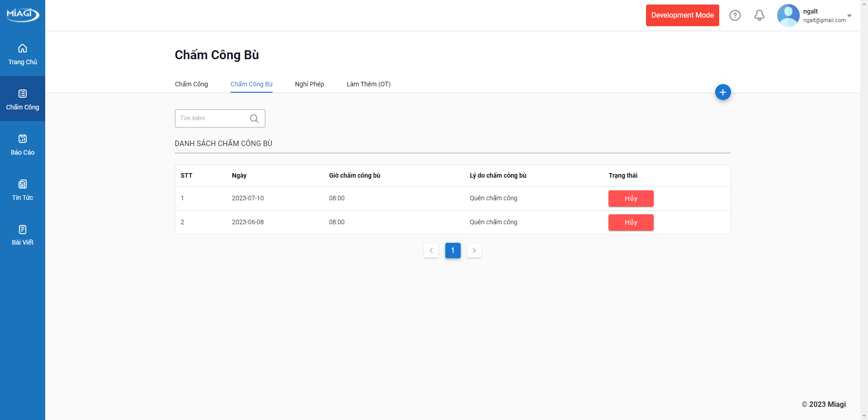Open notifications bell

click(x=759, y=15)
